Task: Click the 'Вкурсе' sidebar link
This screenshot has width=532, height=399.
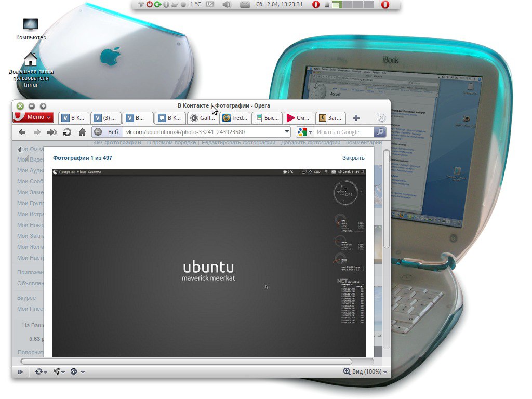Action: [26, 298]
